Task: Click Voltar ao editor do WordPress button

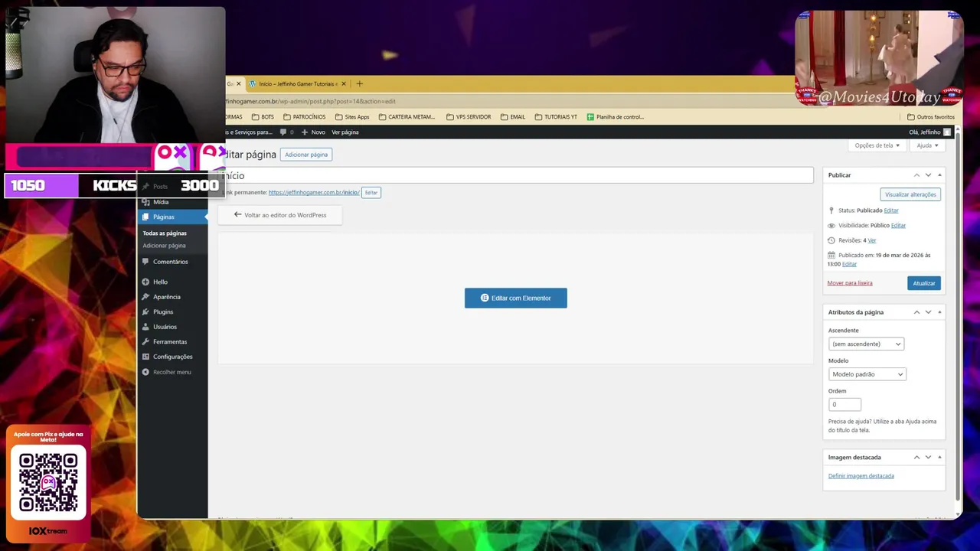Action: 280,215
